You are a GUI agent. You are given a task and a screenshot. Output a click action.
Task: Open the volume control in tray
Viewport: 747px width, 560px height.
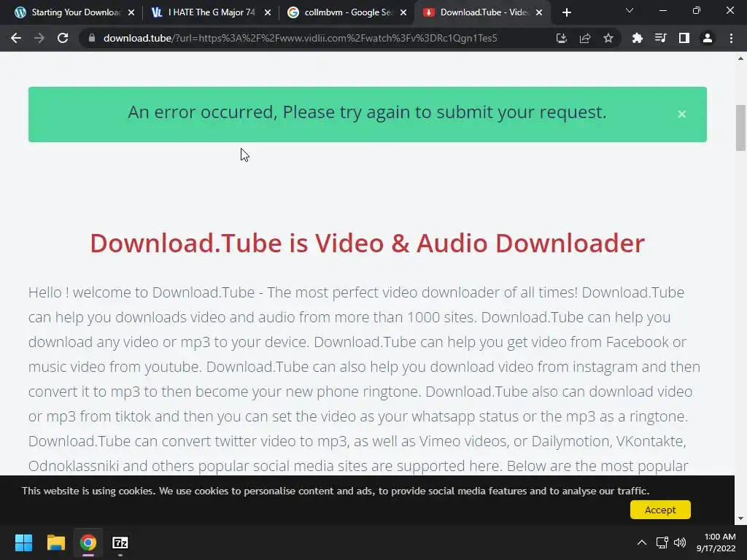point(680,542)
